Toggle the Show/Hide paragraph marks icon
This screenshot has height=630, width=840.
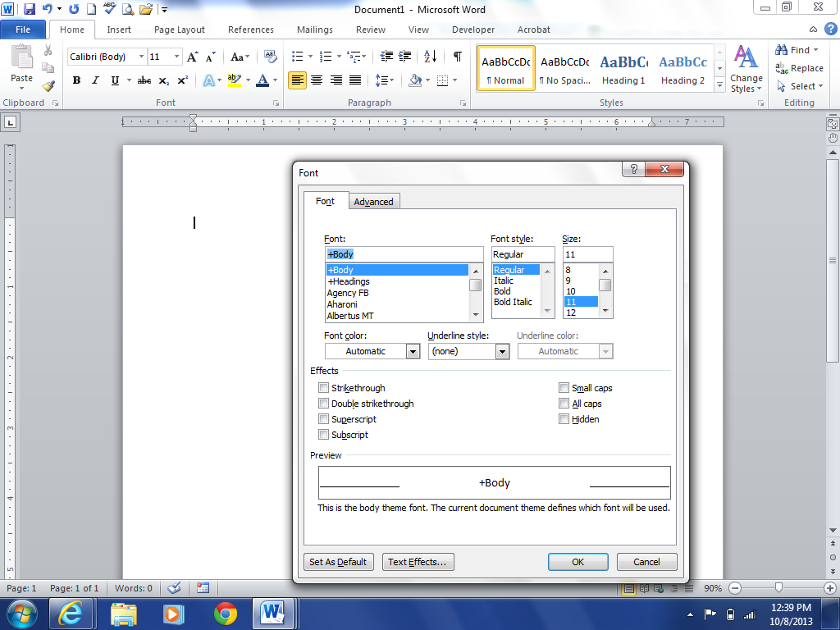pos(457,57)
